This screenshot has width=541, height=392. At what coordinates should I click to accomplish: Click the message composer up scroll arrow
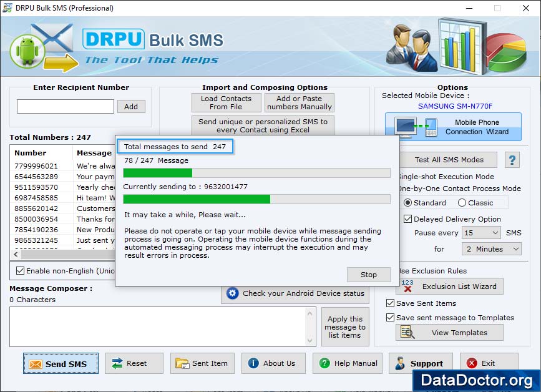pos(310,313)
